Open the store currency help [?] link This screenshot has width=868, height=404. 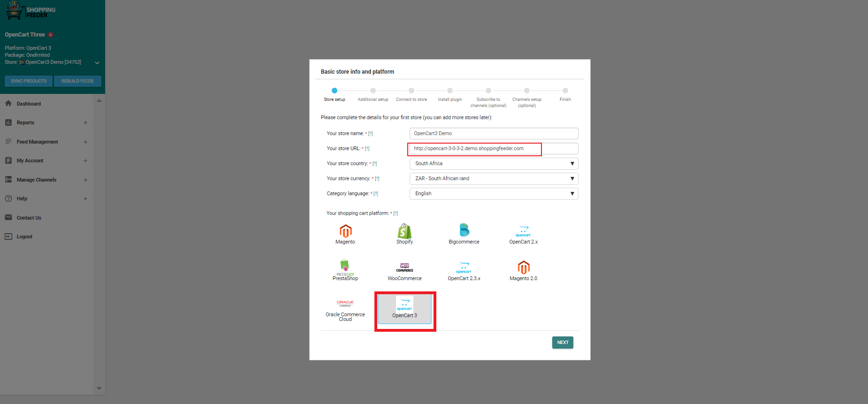point(377,179)
